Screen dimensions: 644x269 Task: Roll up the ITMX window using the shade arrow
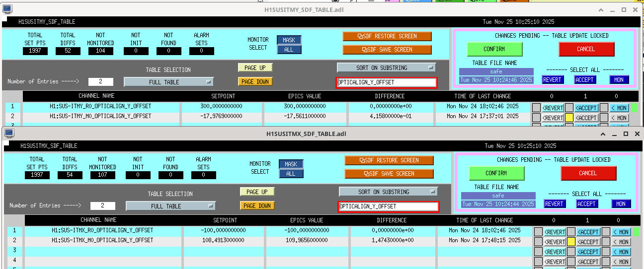(x=603, y=134)
